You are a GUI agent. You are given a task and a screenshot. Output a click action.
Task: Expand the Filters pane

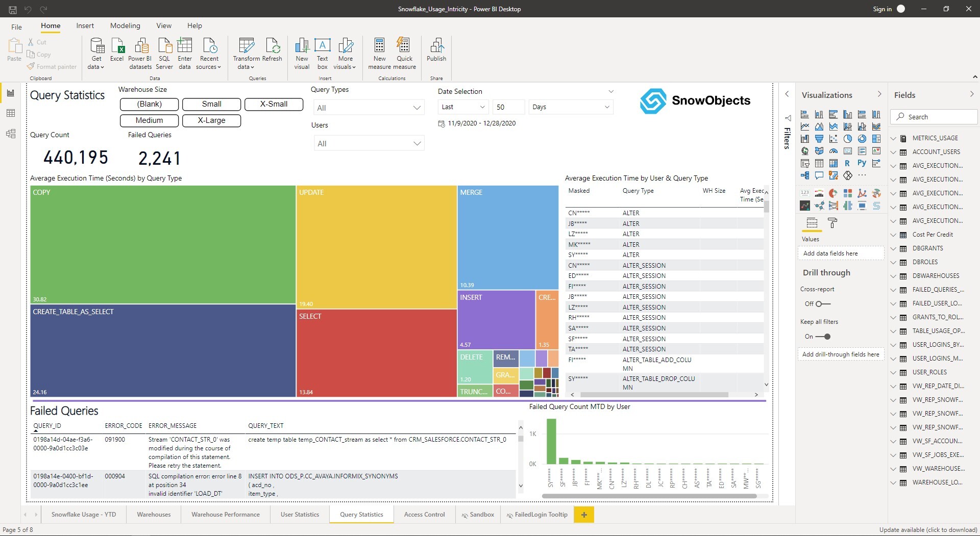coord(787,94)
